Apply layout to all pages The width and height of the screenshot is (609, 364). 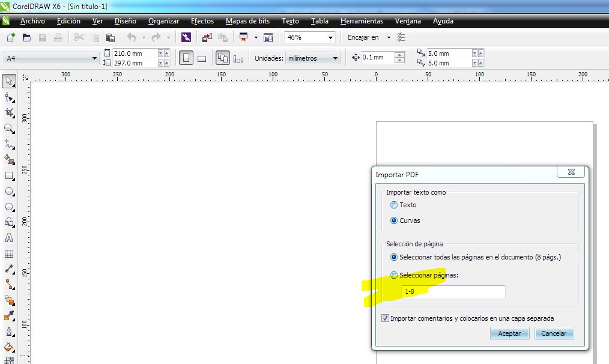[223, 58]
